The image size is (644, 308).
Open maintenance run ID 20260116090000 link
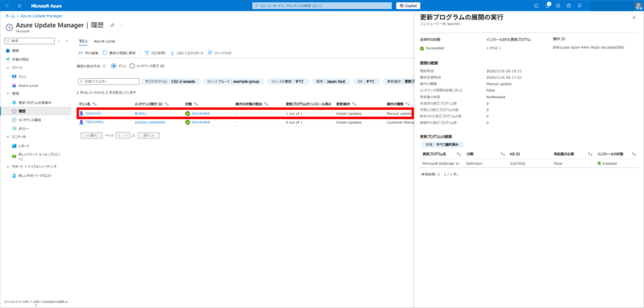[150, 122]
